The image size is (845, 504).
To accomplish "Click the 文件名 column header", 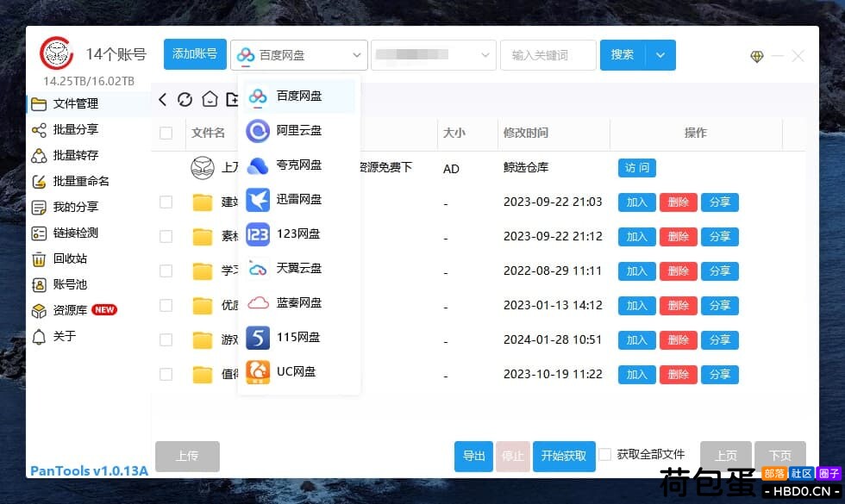I will pyautogui.click(x=208, y=133).
